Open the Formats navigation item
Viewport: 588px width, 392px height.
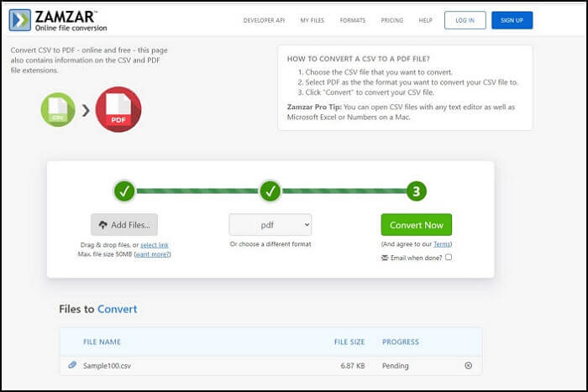(353, 20)
